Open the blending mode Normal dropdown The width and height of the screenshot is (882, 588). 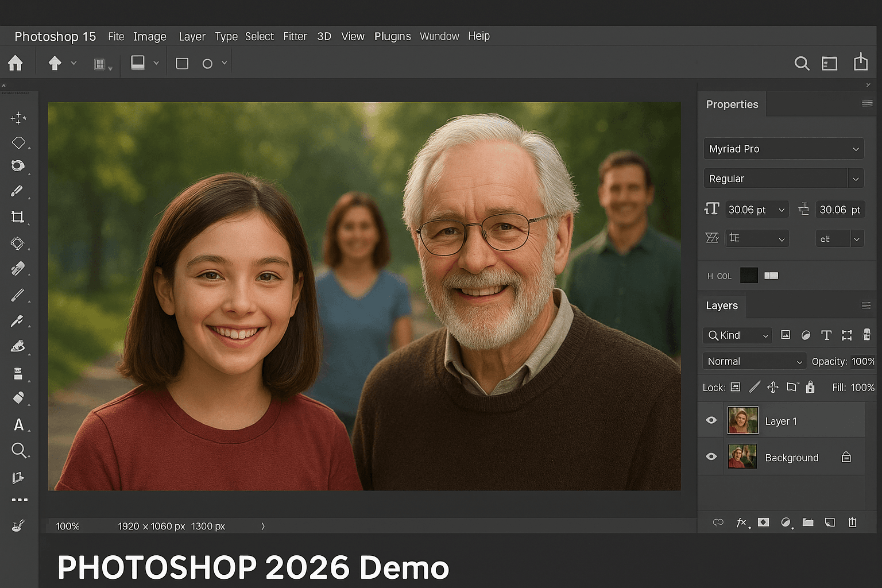pyautogui.click(x=754, y=361)
